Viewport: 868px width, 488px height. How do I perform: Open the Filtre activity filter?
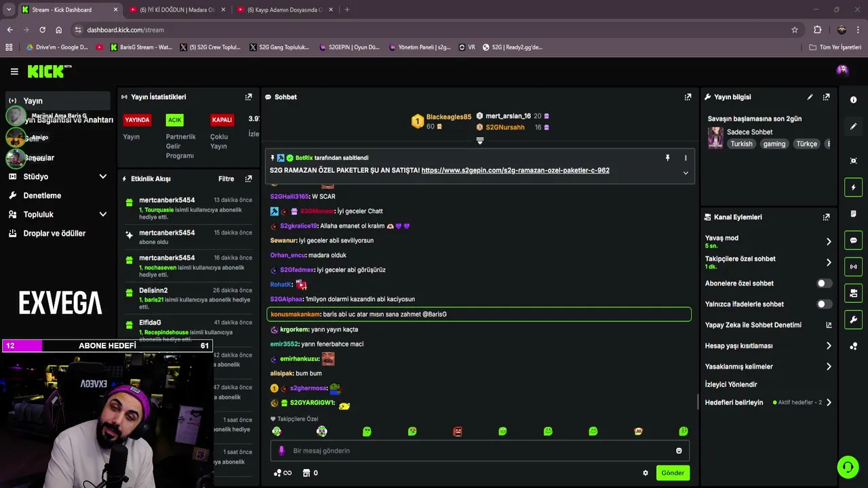tap(226, 179)
